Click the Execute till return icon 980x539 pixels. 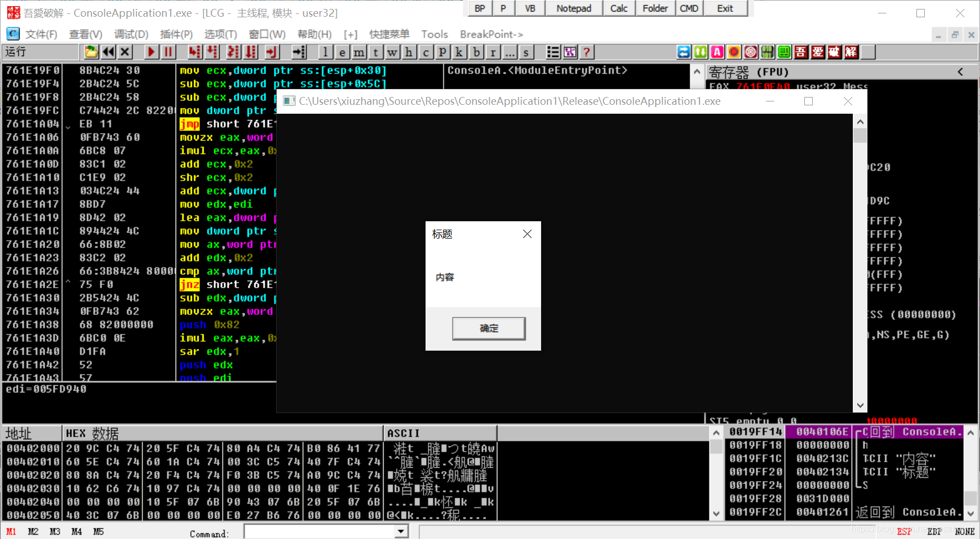pyautogui.click(x=271, y=52)
